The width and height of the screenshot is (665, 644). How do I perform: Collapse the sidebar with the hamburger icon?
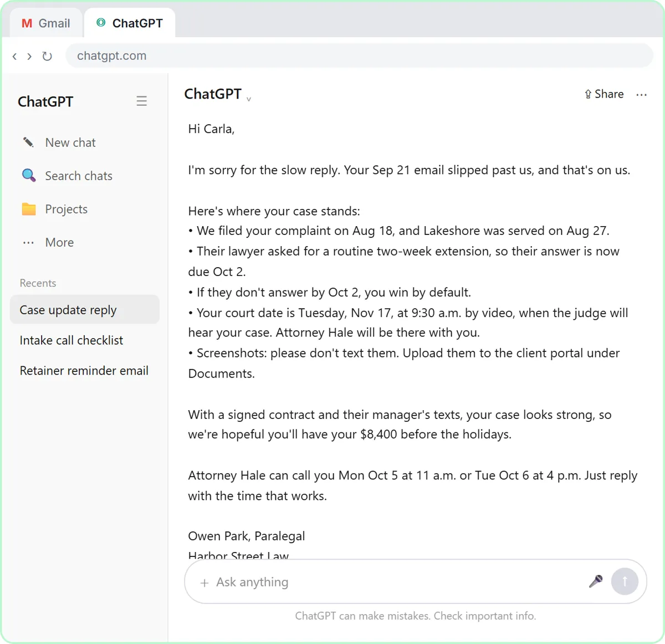[x=141, y=101]
